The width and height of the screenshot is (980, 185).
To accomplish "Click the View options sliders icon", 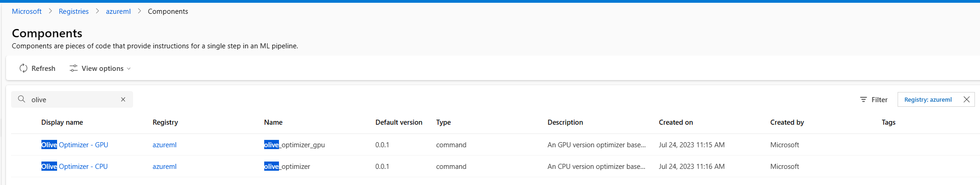I will point(74,69).
